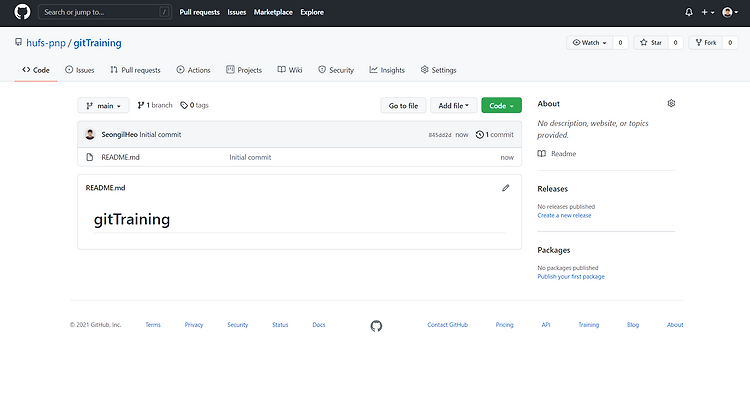750x412 pixels.
Task: Open Issues in the top navigation bar
Action: tap(237, 12)
